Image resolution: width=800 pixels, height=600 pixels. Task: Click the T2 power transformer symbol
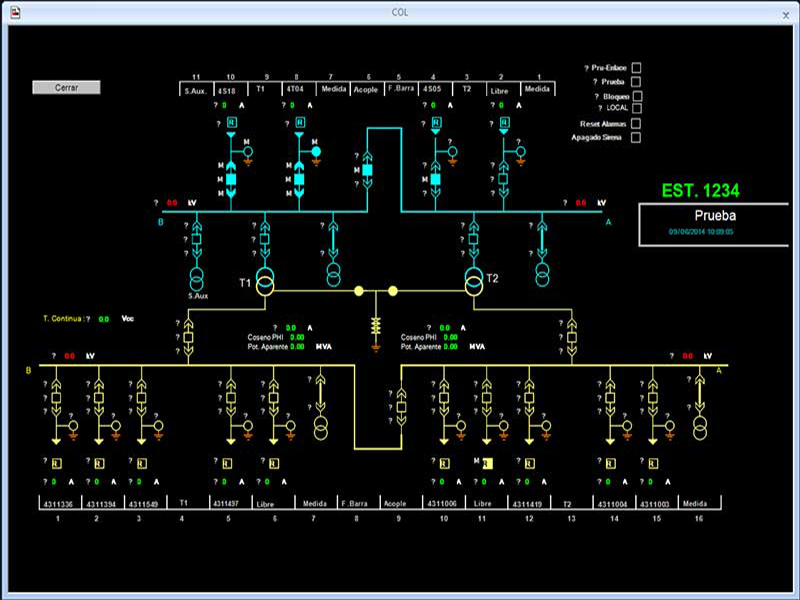click(x=474, y=282)
